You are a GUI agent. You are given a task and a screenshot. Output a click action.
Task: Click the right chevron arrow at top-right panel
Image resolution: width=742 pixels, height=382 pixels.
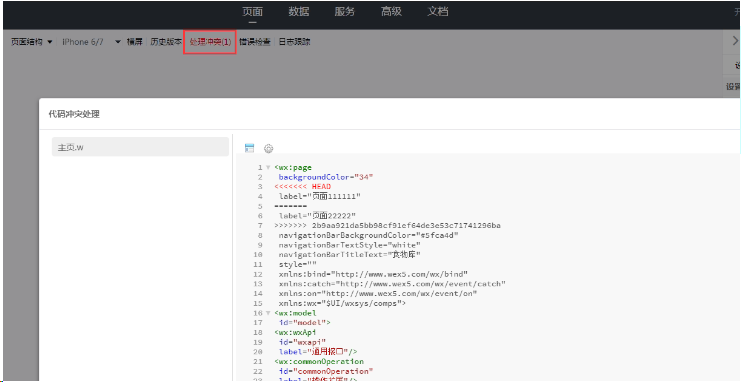(735, 41)
